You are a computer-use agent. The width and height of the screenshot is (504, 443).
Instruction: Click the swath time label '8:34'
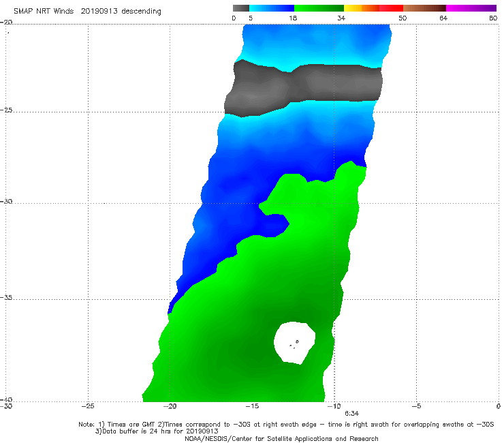(351, 414)
